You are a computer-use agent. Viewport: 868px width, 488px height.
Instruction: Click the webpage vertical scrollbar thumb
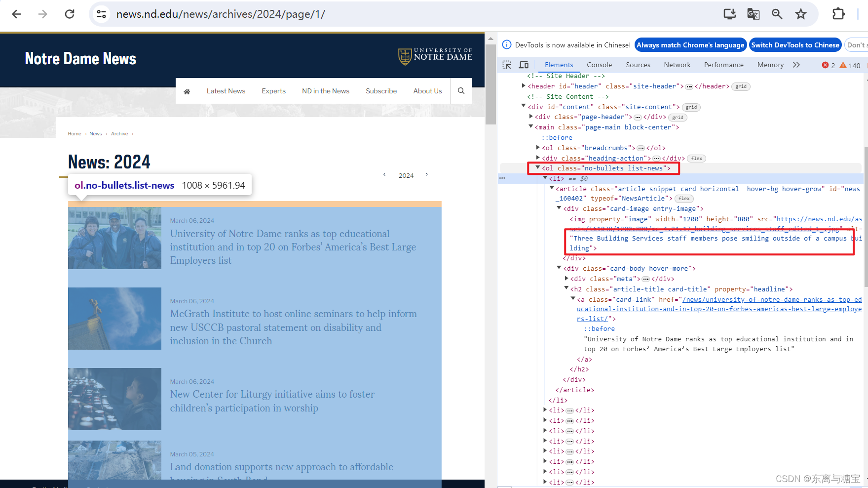[x=491, y=84]
